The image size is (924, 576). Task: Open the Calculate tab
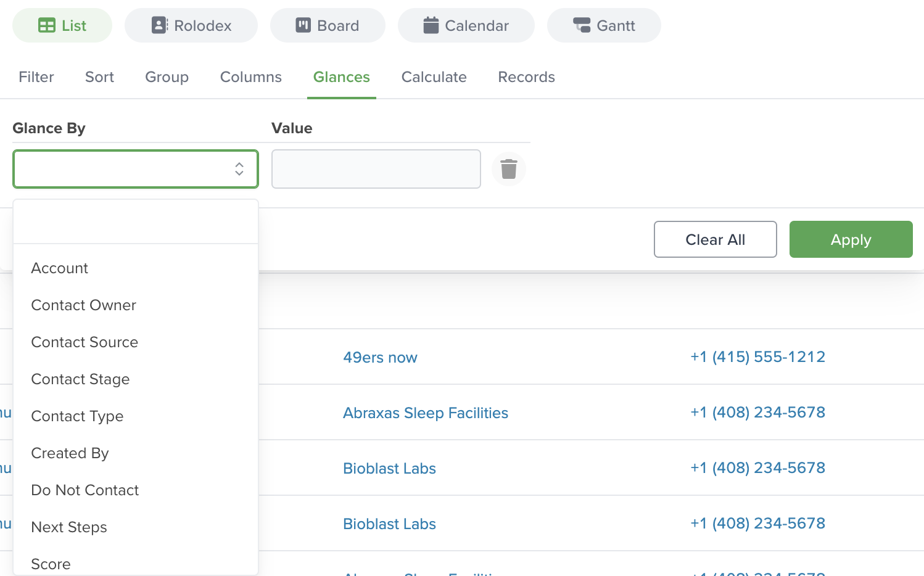click(434, 77)
